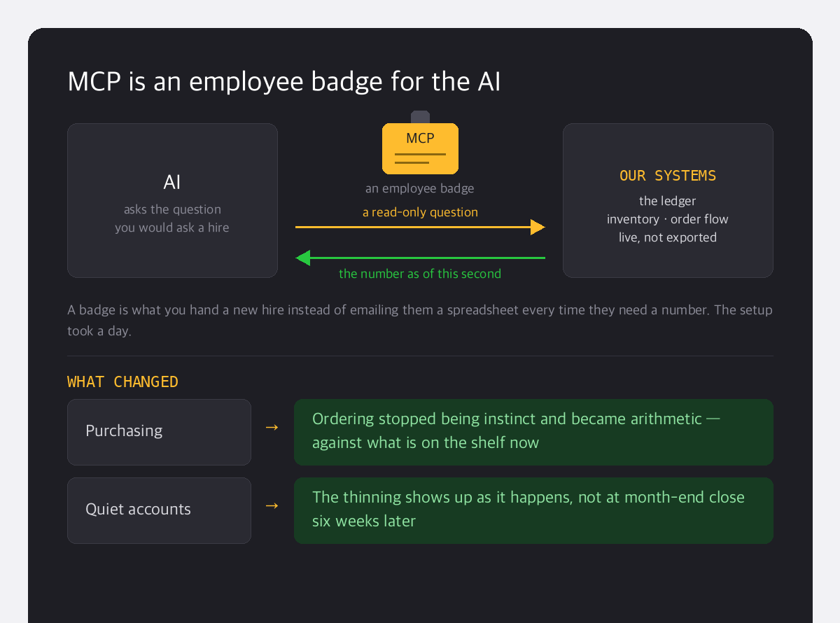Click the yellow right-pointing arrow
The image size is (840, 623).
pyautogui.click(x=420, y=227)
